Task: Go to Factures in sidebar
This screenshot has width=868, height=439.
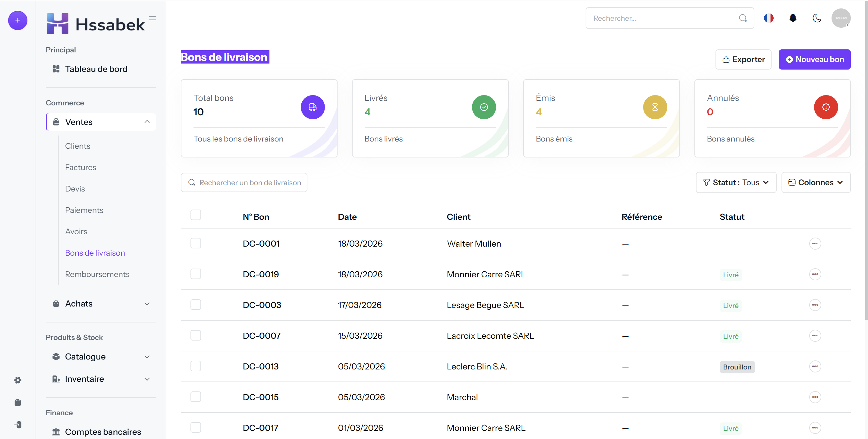Action: point(80,167)
